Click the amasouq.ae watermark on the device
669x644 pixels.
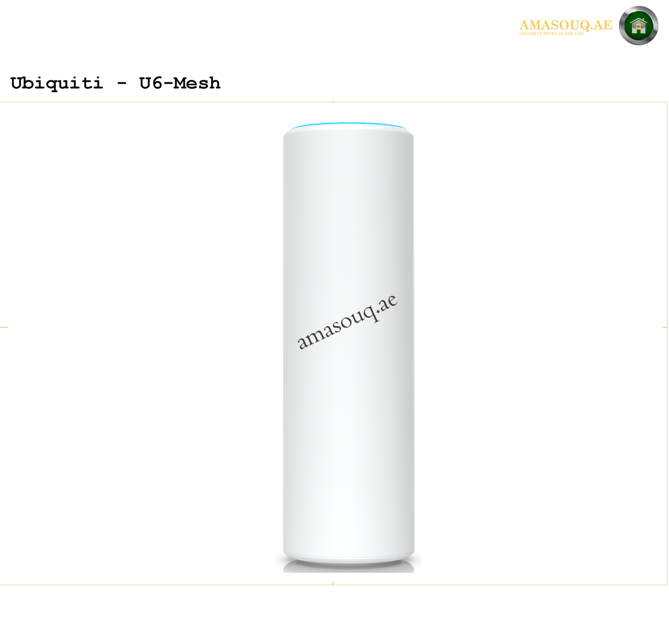(x=347, y=322)
